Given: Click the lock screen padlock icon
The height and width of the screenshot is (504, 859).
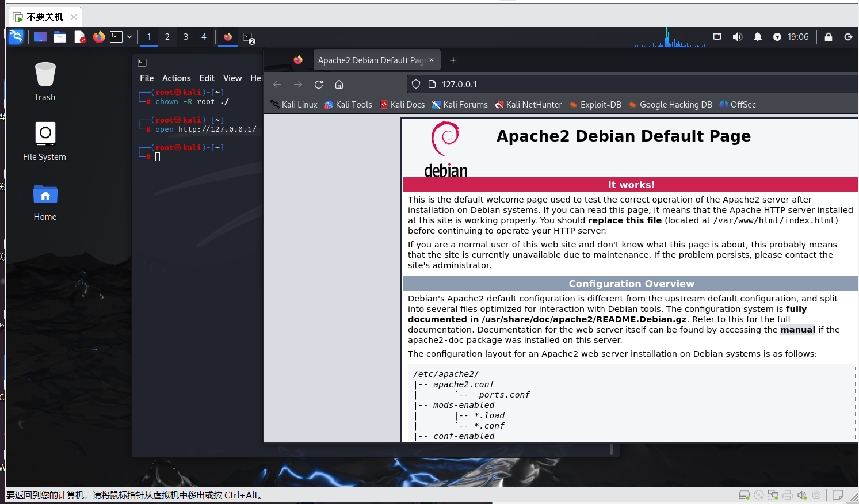Looking at the screenshot, I should [829, 37].
